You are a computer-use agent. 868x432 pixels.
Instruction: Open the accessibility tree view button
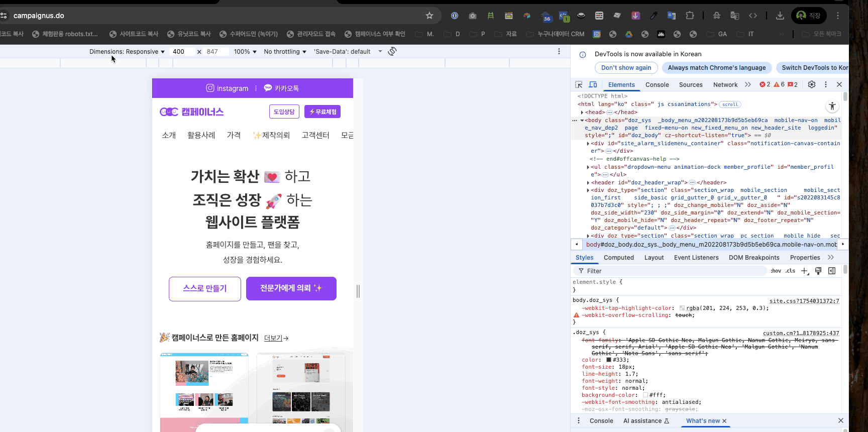point(832,106)
